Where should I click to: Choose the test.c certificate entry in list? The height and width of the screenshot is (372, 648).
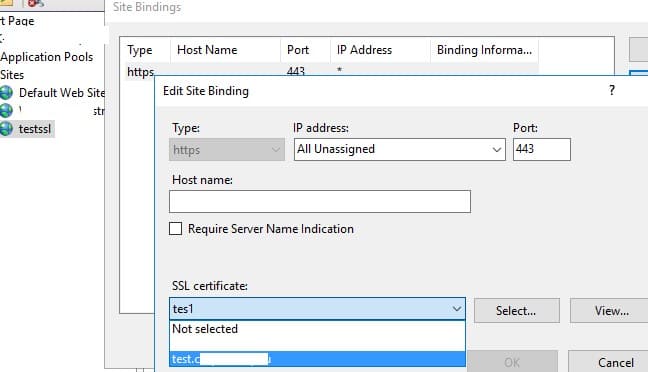[x=317, y=359]
